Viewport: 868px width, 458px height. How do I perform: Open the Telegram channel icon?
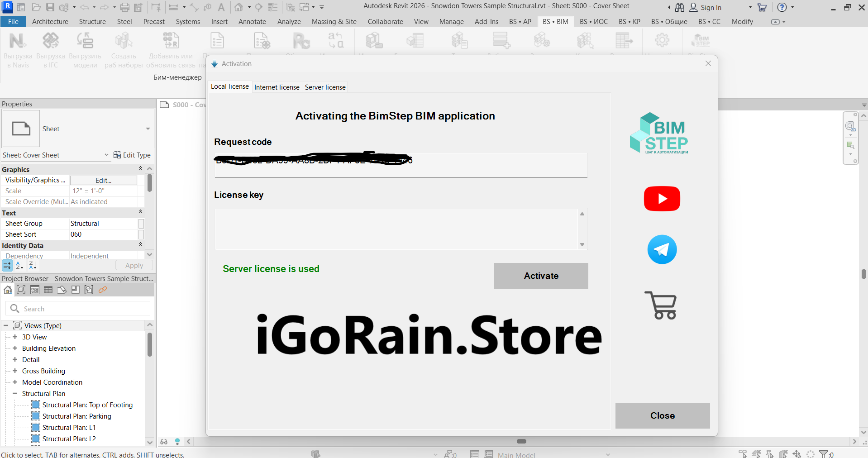[x=662, y=249]
